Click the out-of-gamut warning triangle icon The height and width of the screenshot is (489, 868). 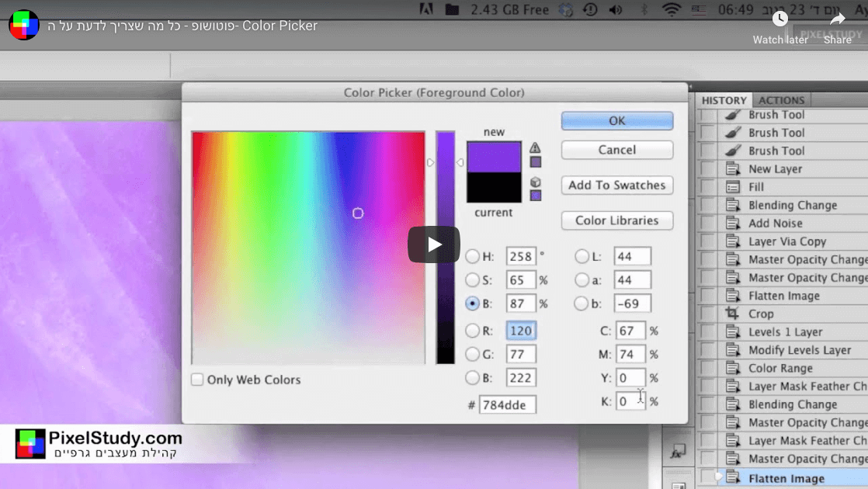536,147
